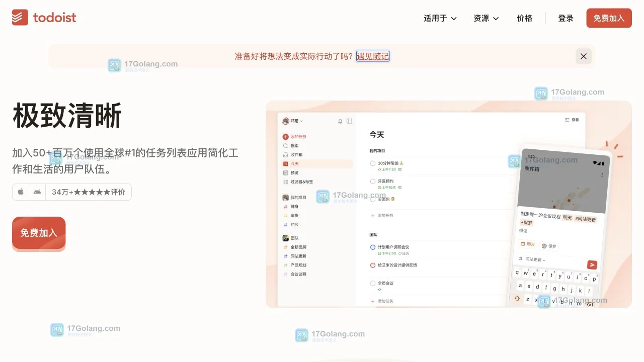Open the 登录 login page

coord(566,18)
